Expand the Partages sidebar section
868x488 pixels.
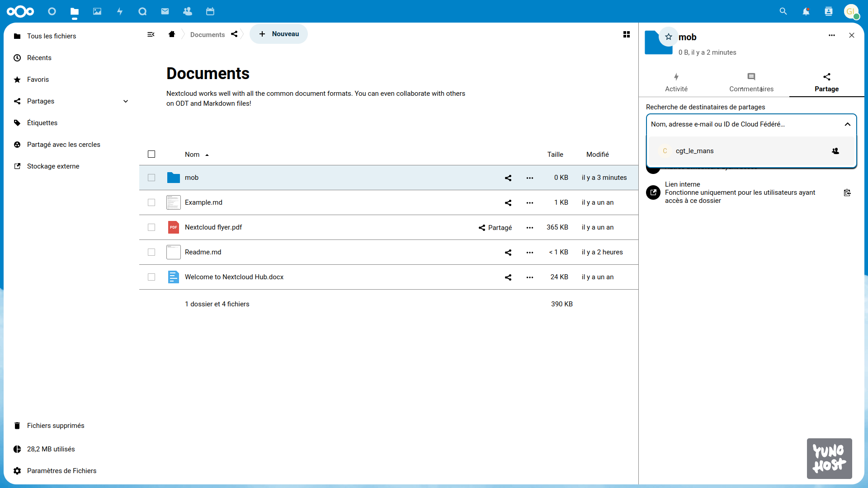pos(126,101)
